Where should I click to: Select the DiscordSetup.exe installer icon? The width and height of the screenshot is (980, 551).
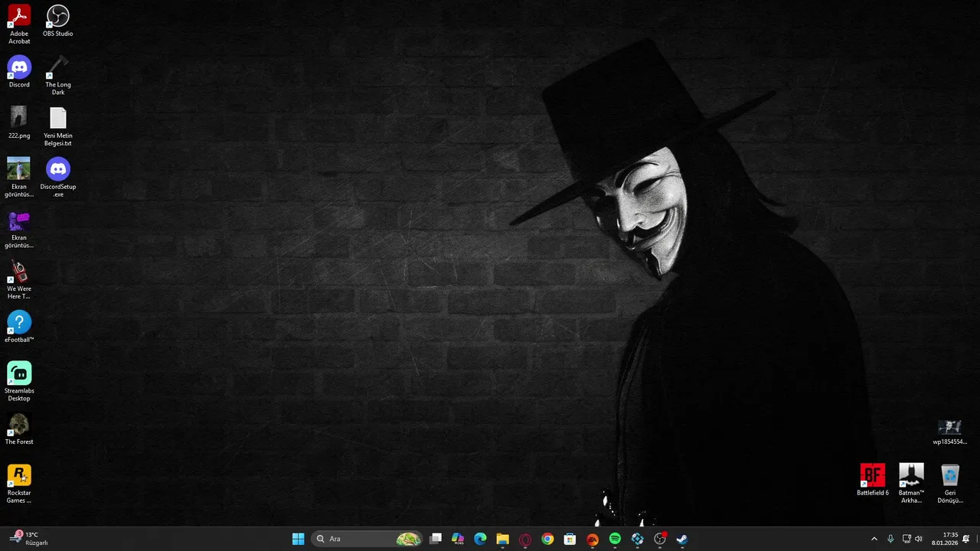[58, 177]
